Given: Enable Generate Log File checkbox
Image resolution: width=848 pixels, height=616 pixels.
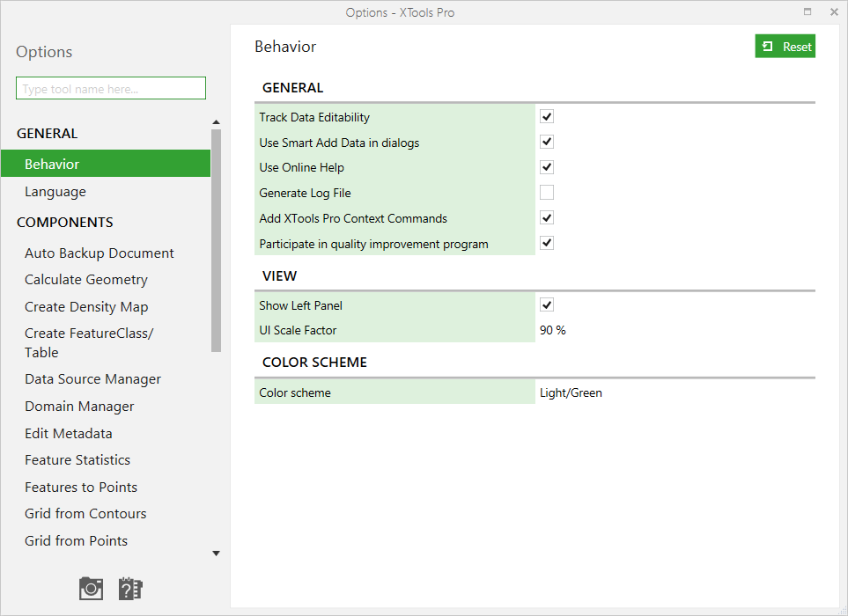Looking at the screenshot, I should click(x=547, y=193).
